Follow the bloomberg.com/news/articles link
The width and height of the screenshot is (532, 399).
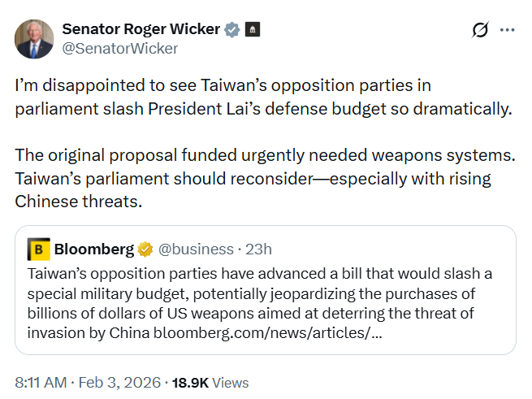tap(268, 332)
